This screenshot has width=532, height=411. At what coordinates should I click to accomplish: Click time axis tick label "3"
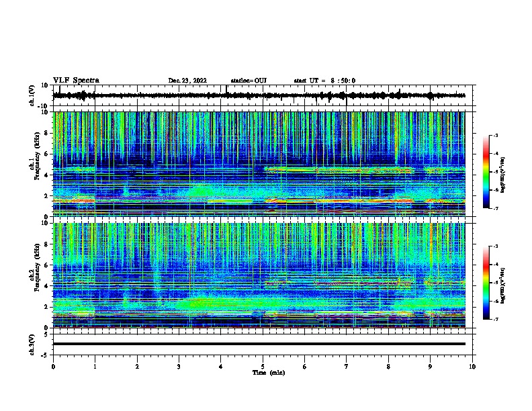click(179, 367)
